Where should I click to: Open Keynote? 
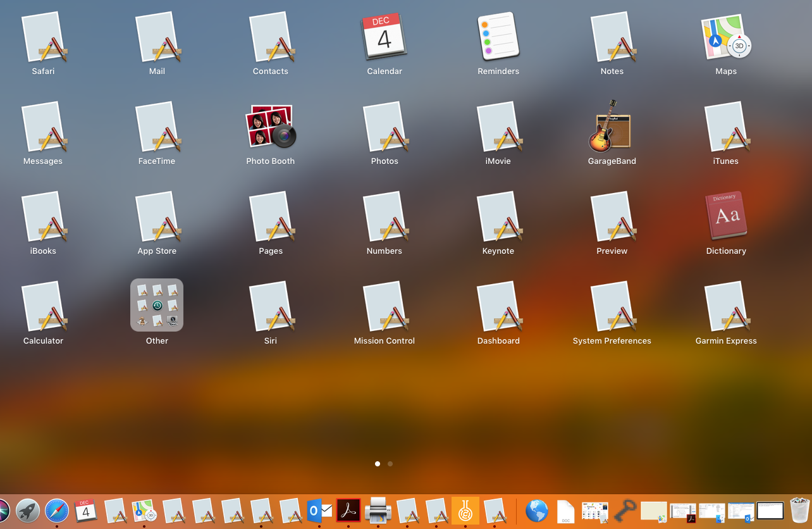pos(498,216)
